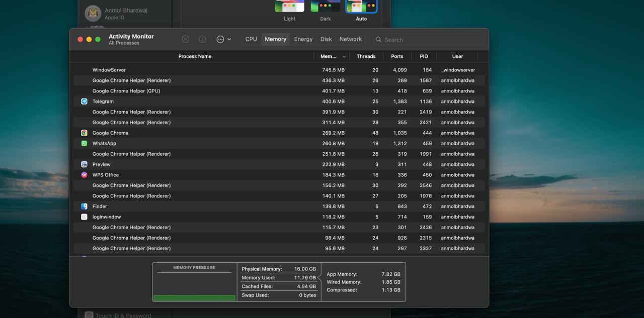Sort by PID column header
Viewport: 644px width, 318px height.
click(x=424, y=56)
